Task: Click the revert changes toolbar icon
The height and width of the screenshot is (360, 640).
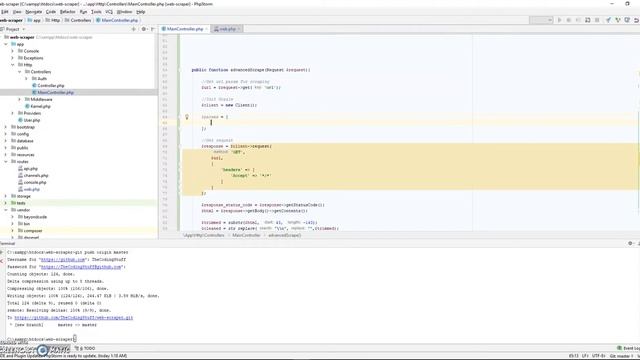Action: point(636,20)
